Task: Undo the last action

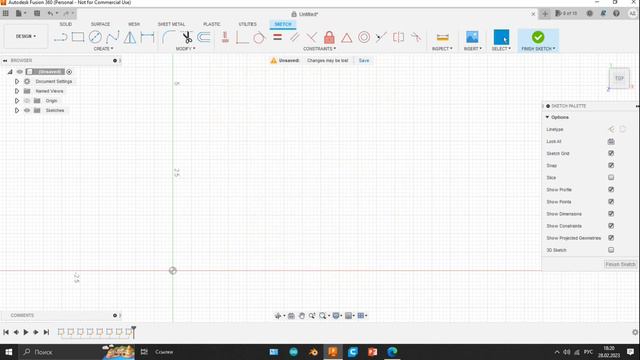Action: coord(50,13)
